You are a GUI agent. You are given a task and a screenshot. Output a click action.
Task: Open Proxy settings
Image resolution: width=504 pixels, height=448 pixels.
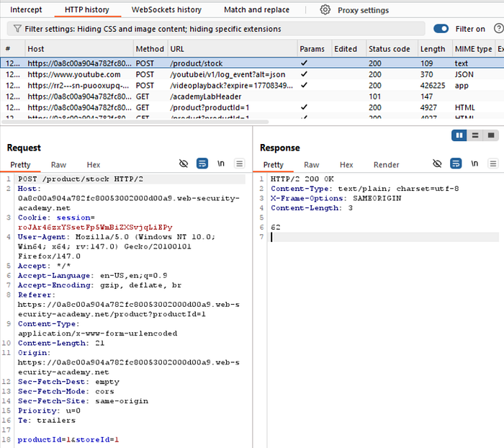pos(363,10)
